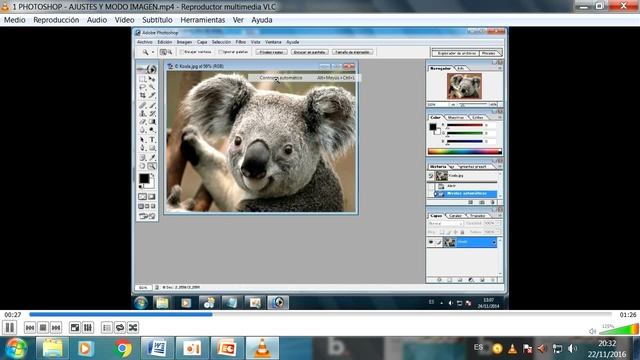Toggle Ignorar paletas checkbox
640x360 pixels.
(220, 52)
